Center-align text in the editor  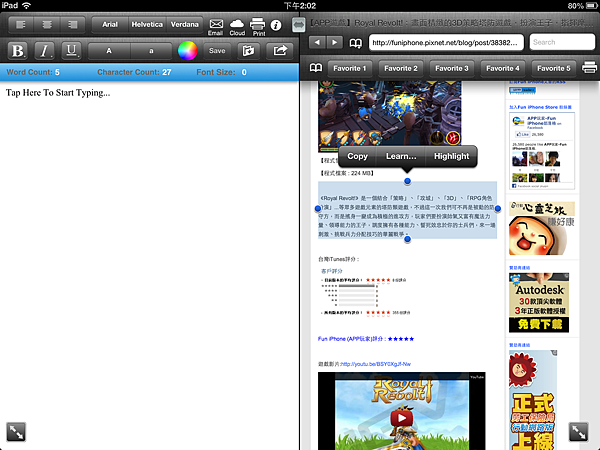(x=47, y=24)
